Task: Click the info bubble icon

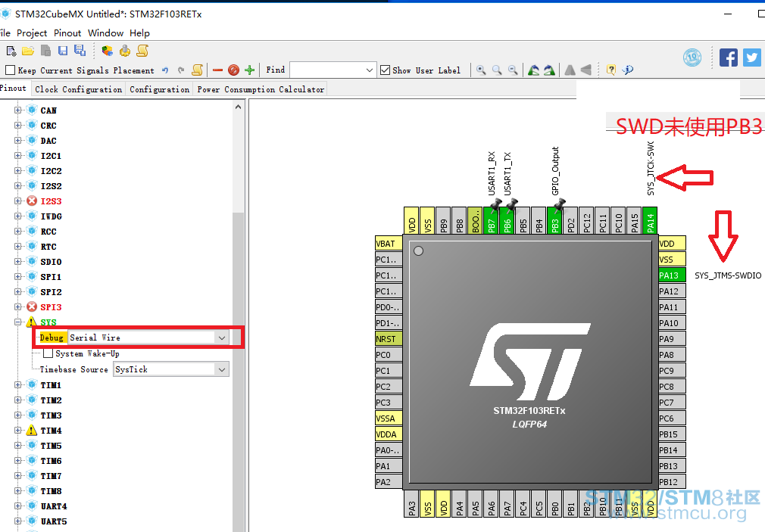Action: [627, 70]
